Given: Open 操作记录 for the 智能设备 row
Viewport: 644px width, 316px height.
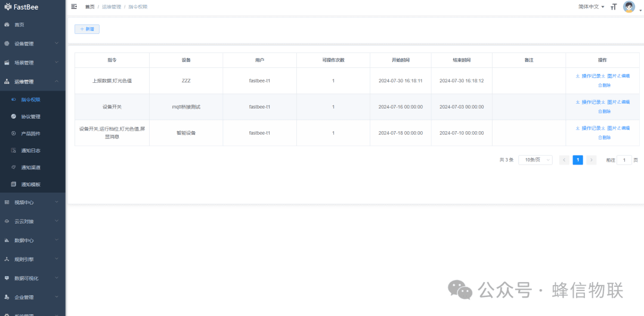Looking at the screenshot, I should pos(589,128).
